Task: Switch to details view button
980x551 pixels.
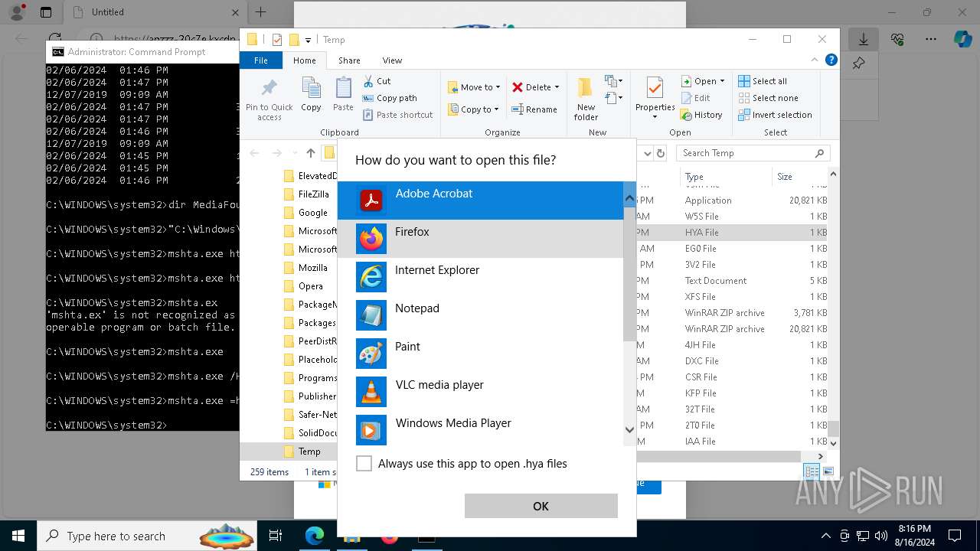Action: click(812, 472)
